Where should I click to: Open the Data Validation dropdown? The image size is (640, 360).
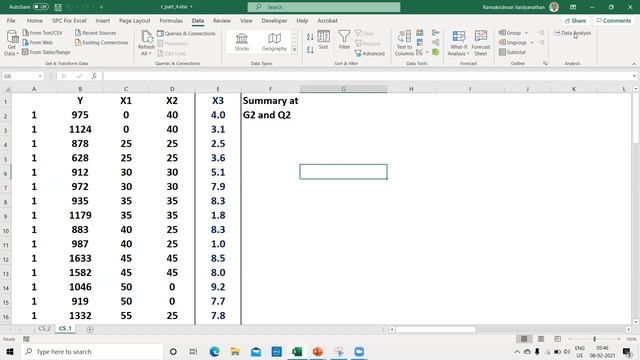click(x=427, y=52)
